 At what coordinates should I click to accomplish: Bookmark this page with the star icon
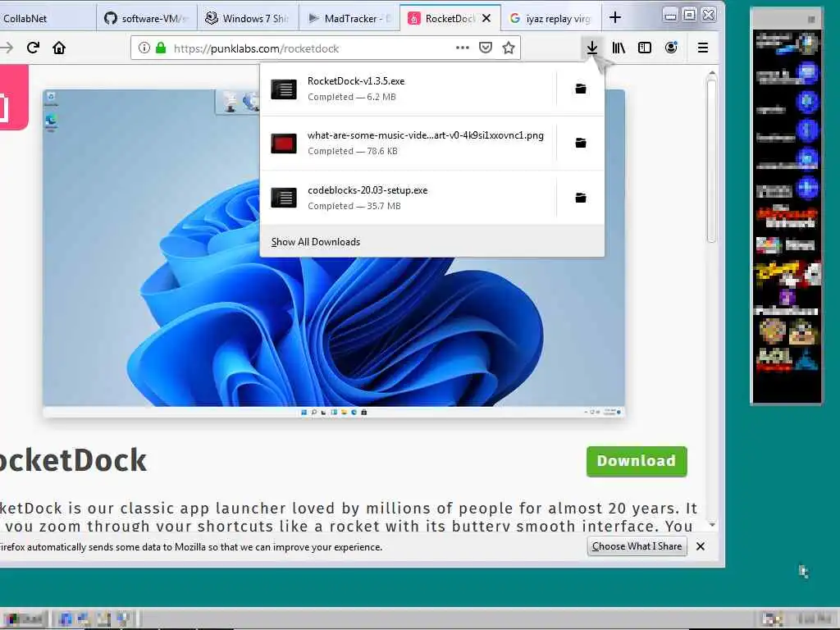(x=509, y=48)
